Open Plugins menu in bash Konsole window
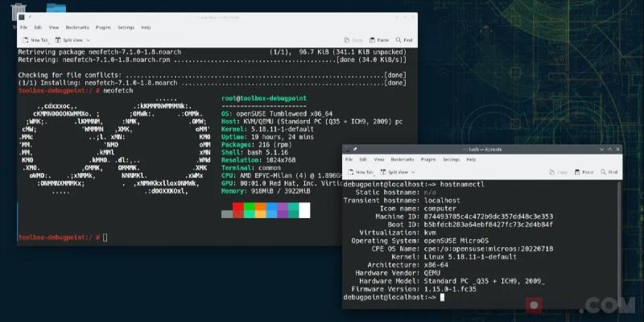 coord(428,159)
